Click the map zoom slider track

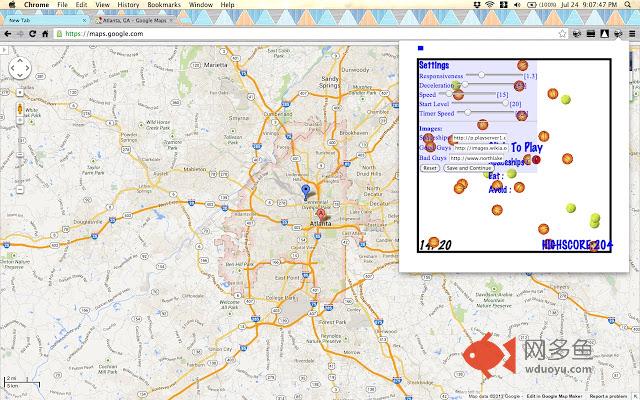pyautogui.click(x=20, y=155)
